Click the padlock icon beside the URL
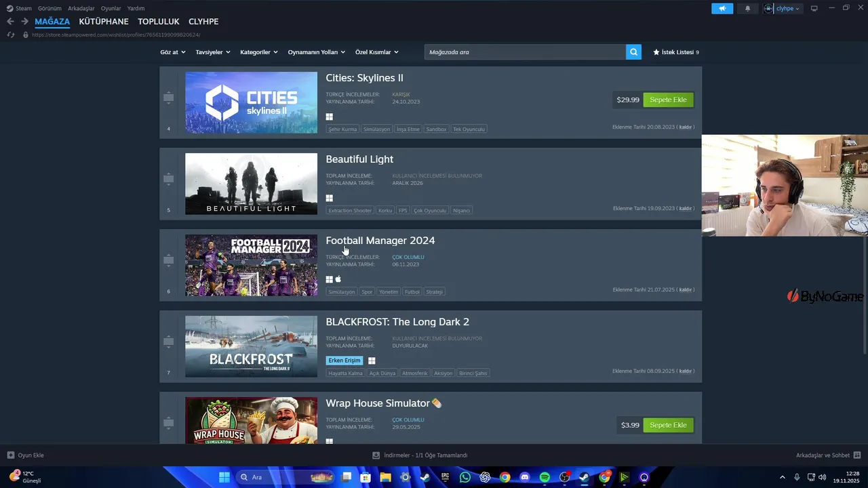 pyautogui.click(x=26, y=35)
